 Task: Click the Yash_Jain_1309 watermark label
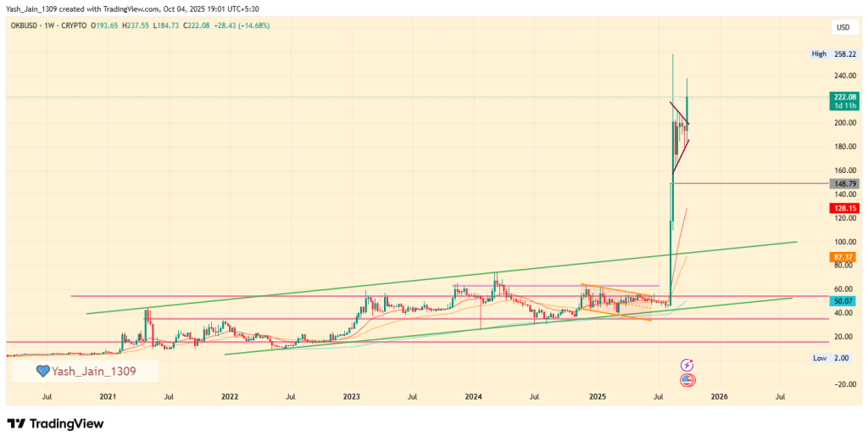93,371
